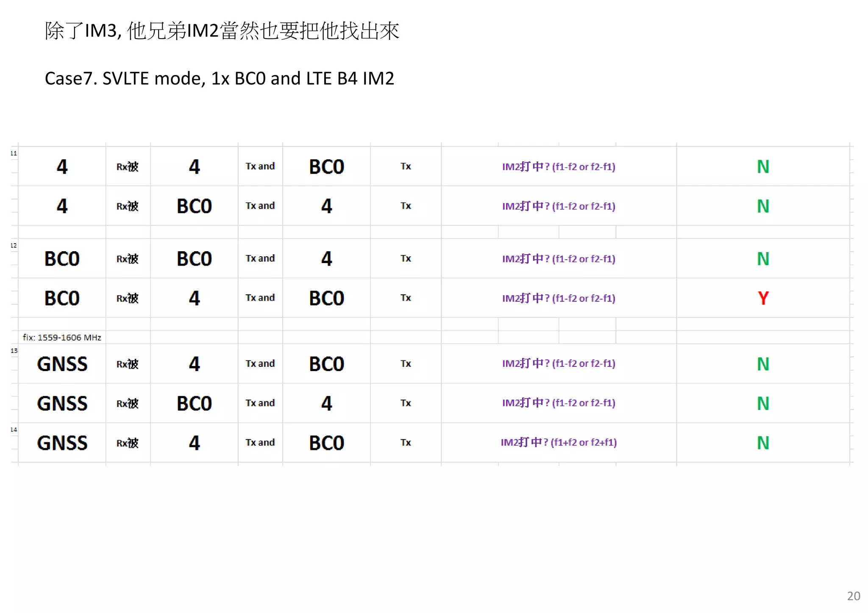Click the Chinese slide title about IM3 and IM2
Image resolution: width=868 pixels, height=613 pixels.
[222, 31]
